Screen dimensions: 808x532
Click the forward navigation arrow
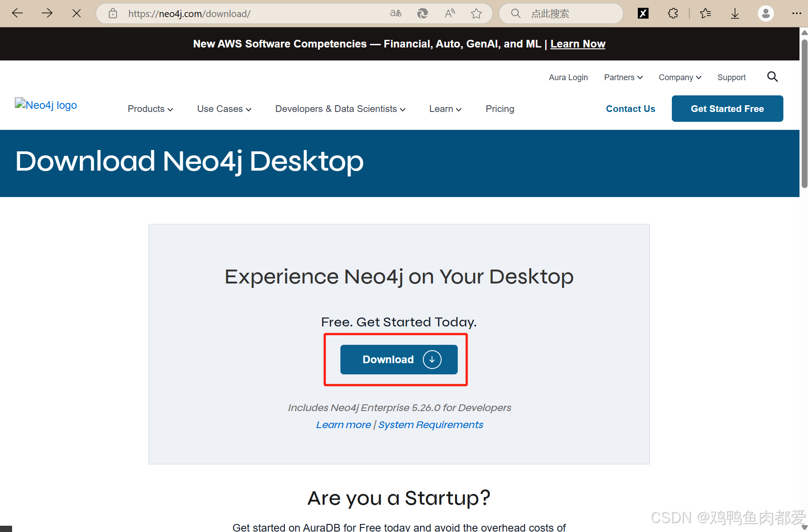coord(47,13)
